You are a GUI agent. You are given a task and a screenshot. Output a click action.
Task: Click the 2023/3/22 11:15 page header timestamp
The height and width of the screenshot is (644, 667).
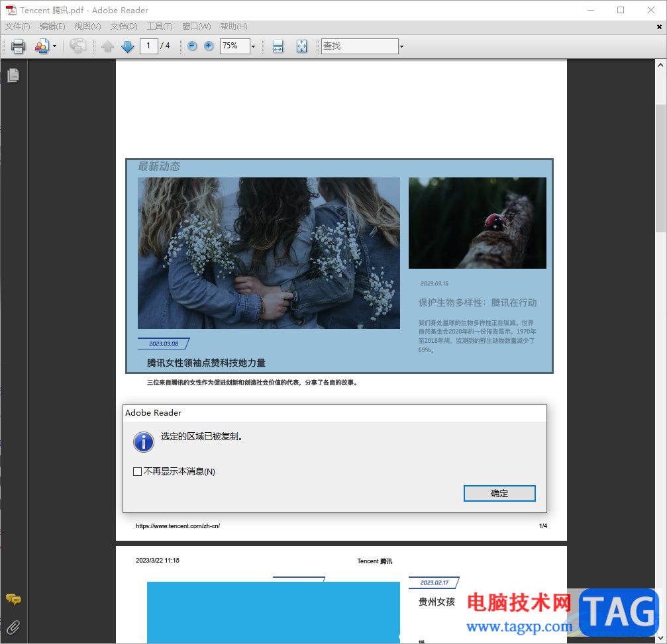coord(158,560)
